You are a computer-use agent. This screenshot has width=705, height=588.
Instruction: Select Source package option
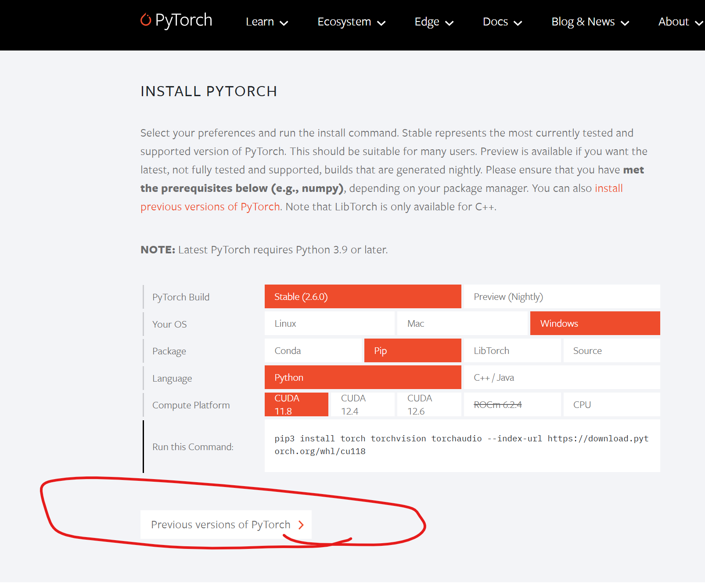click(612, 350)
